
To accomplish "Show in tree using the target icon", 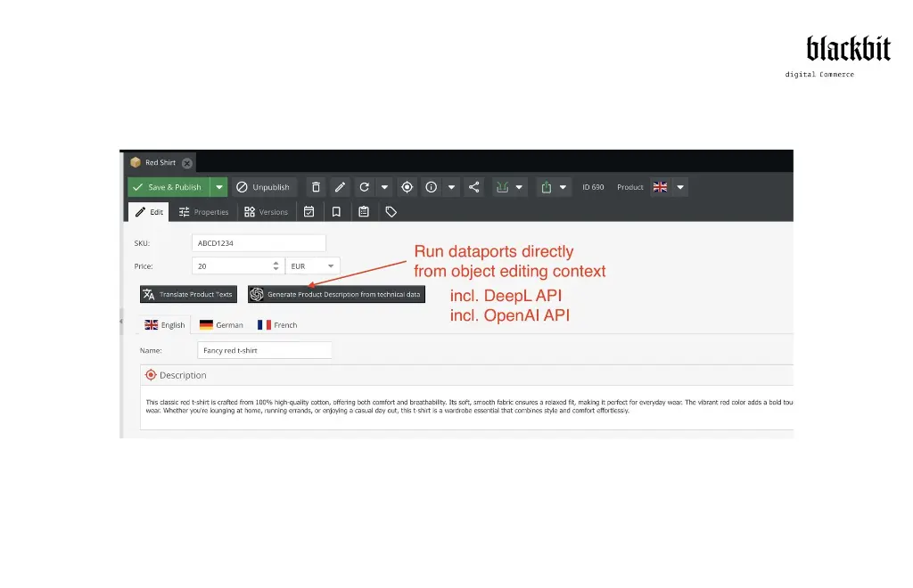I will pyautogui.click(x=407, y=187).
